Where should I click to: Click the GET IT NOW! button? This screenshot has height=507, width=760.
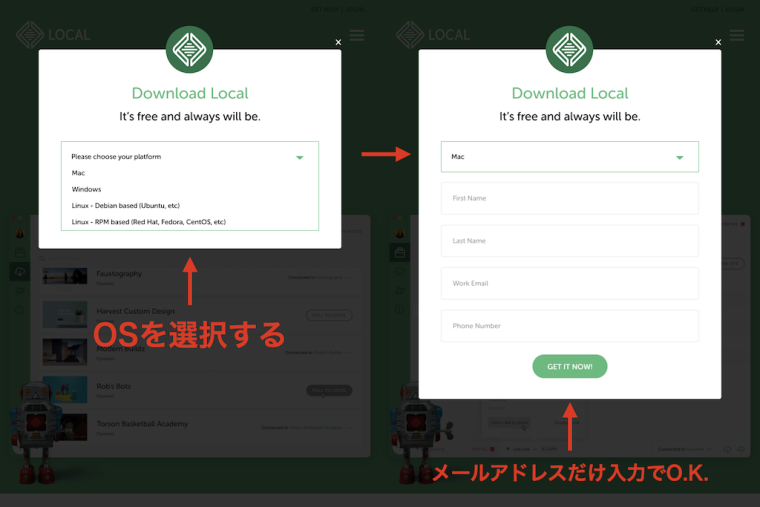(x=570, y=366)
